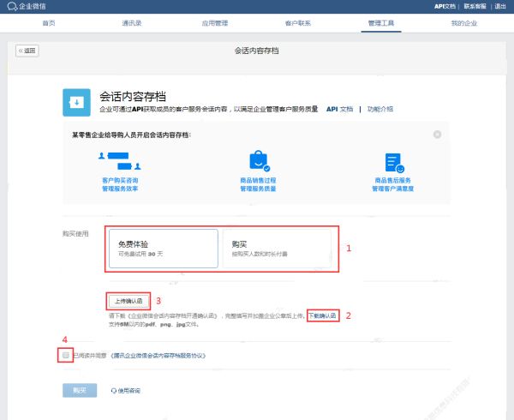
Task: Click the 商品销售过程 shopping bag icon
Action: pos(258,161)
